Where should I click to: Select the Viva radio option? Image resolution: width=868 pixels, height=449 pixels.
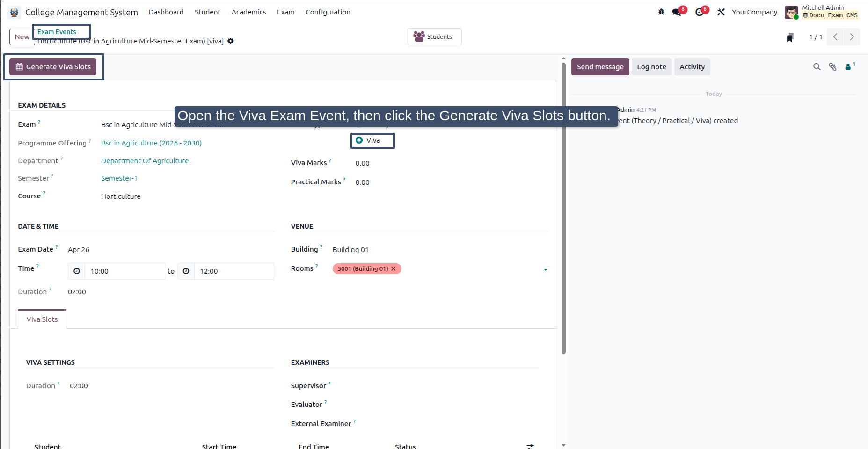click(x=359, y=140)
